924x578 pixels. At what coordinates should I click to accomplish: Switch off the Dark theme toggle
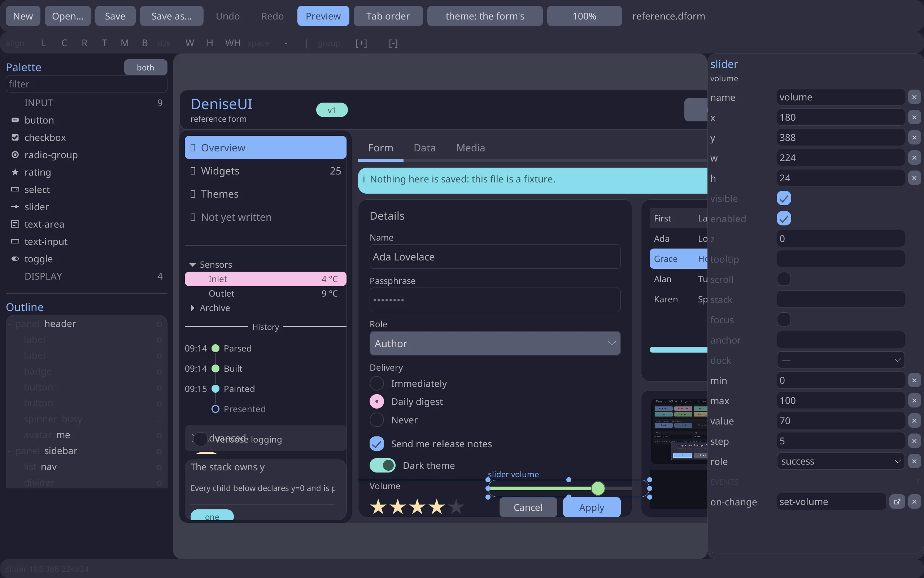tap(383, 465)
